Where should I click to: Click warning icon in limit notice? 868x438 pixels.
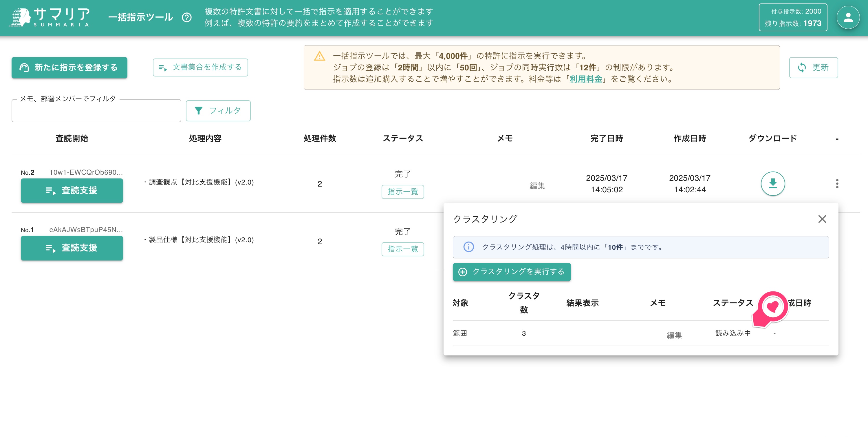[319, 56]
